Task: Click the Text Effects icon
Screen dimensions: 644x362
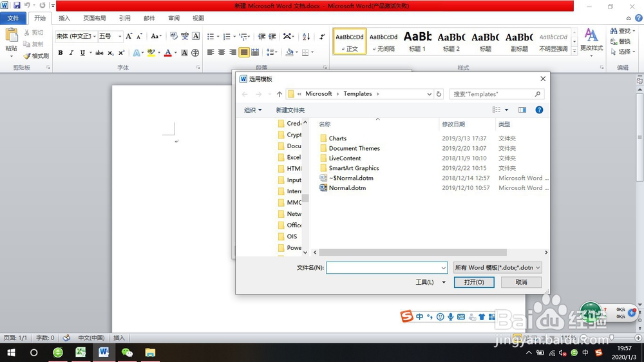Action: tap(137, 53)
